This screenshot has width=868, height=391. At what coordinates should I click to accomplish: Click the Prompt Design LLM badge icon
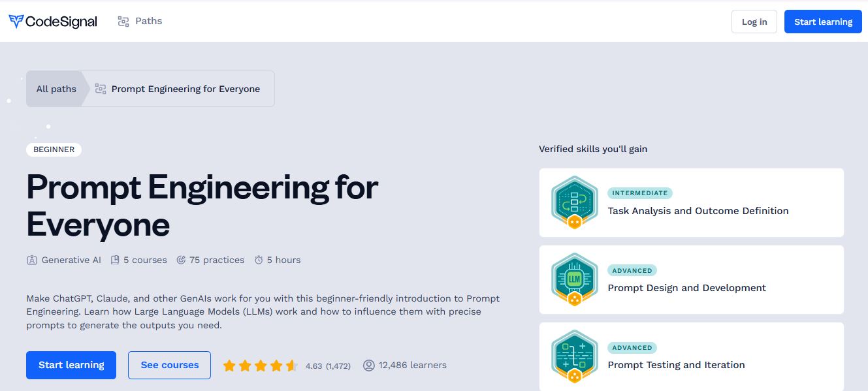[574, 280]
